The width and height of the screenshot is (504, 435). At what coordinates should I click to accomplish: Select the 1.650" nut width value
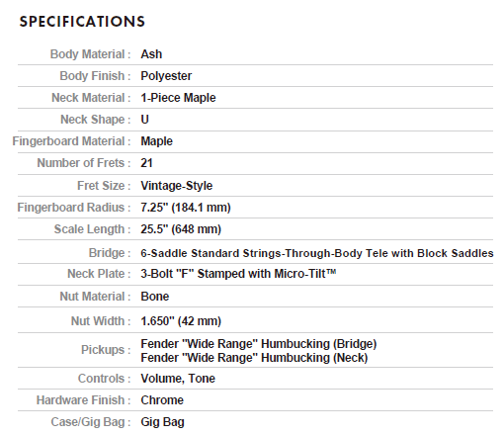click(x=181, y=321)
